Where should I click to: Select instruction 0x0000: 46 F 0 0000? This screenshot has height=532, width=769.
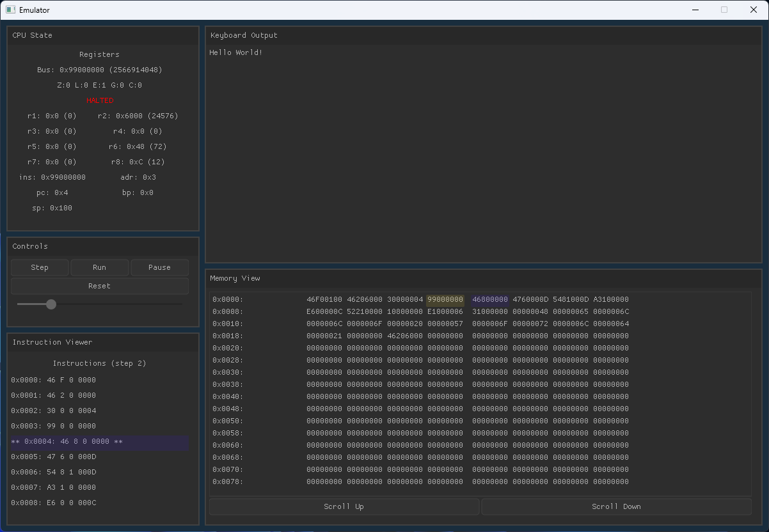click(x=53, y=380)
